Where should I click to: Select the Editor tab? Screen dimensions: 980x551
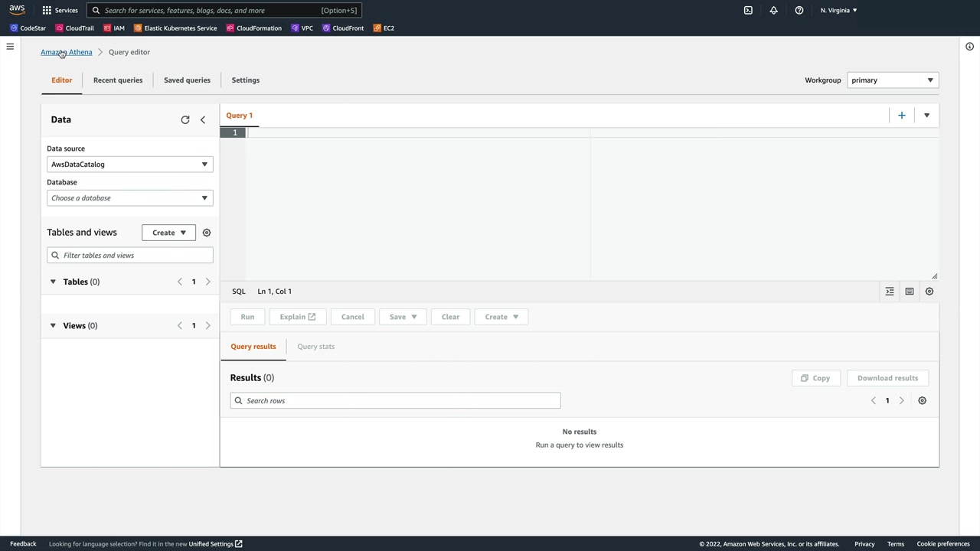[x=62, y=80]
